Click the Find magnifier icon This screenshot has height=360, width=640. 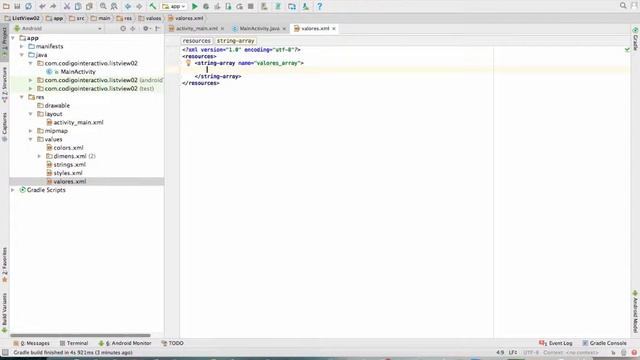(103, 6)
